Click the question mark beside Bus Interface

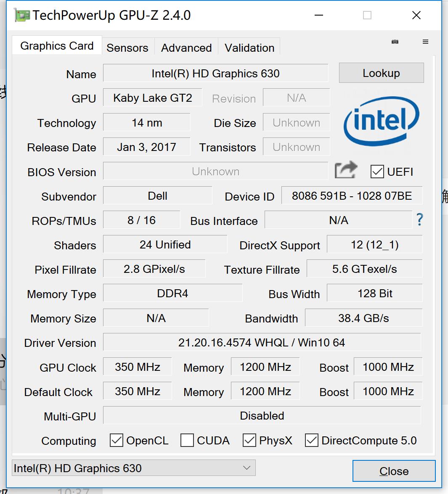click(419, 220)
